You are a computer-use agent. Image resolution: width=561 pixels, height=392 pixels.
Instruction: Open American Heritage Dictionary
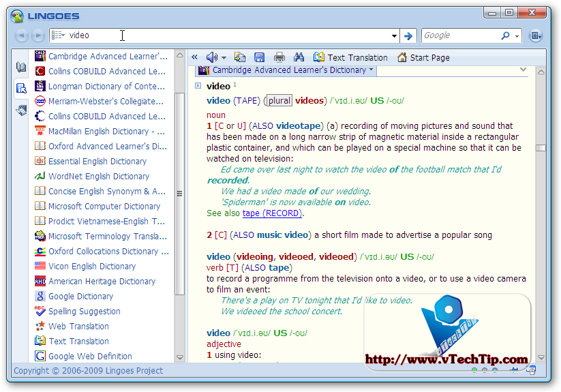point(95,282)
